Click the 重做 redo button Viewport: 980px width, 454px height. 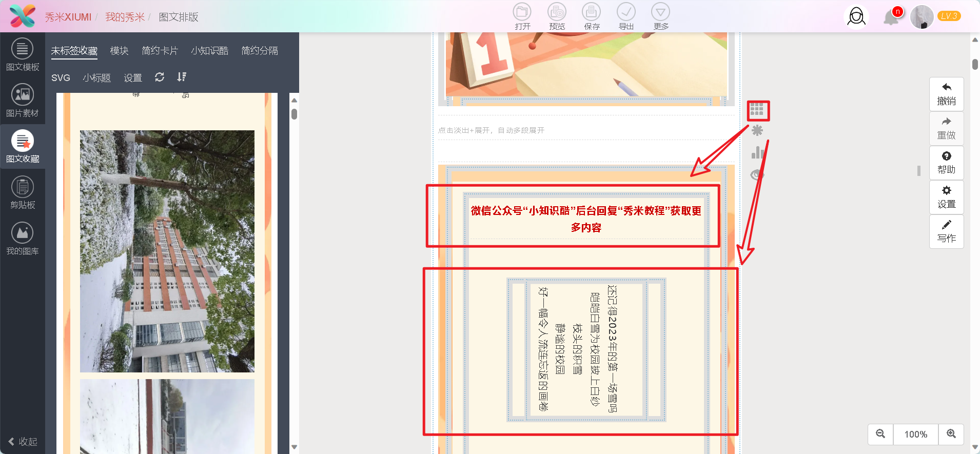click(x=947, y=128)
